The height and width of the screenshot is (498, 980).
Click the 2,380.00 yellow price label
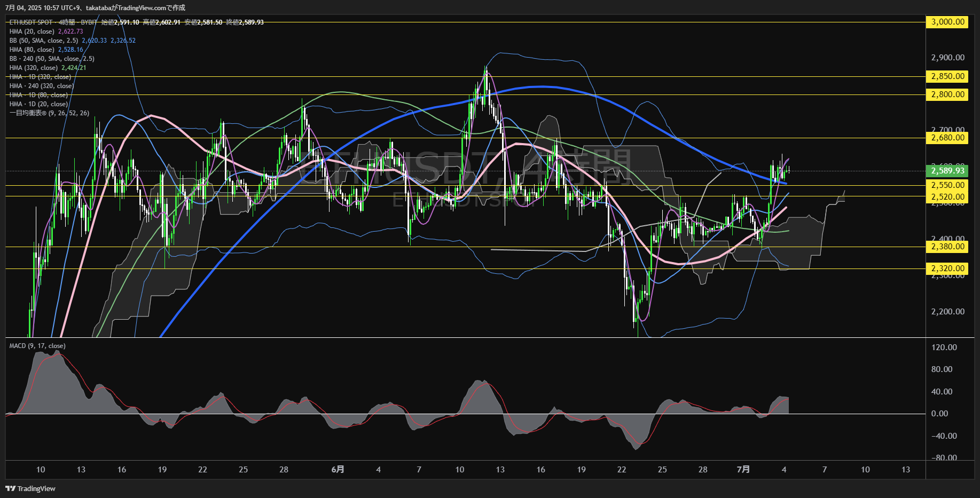(947, 247)
